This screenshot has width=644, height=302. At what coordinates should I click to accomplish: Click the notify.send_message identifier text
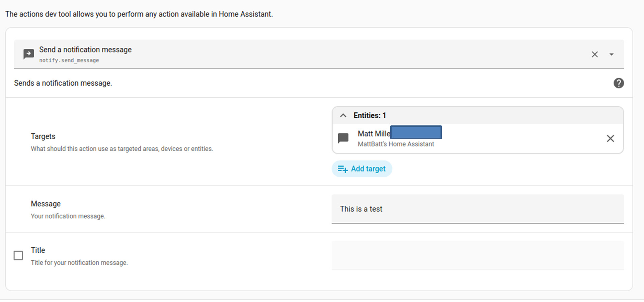pos(69,60)
